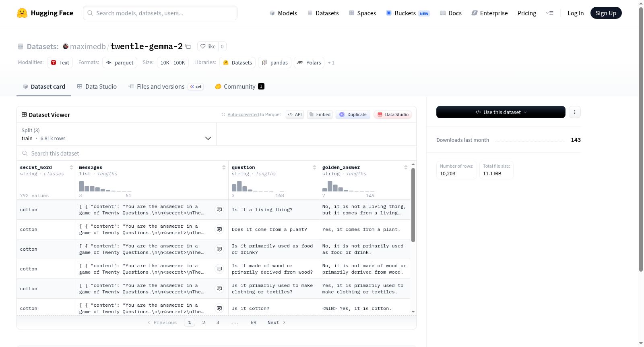Copy dataset name with copy icon
This screenshot has width=644, height=347.
click(188, 46)
